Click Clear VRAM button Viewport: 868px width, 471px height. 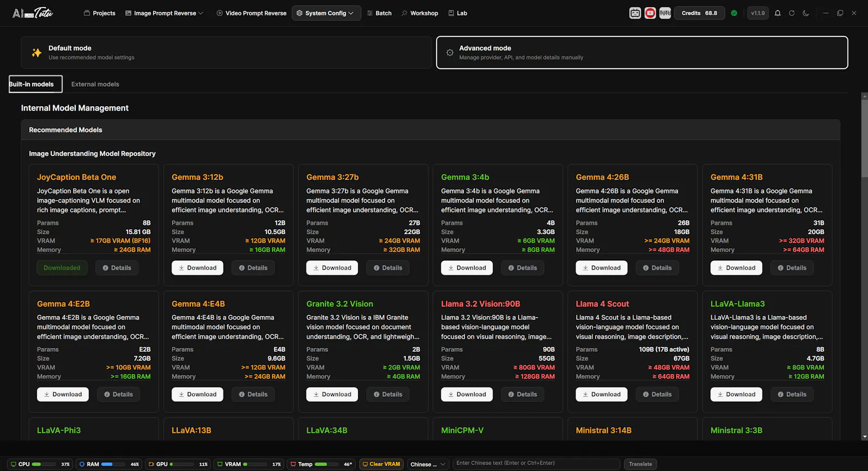pyautogui.click(x=381, y=464)
